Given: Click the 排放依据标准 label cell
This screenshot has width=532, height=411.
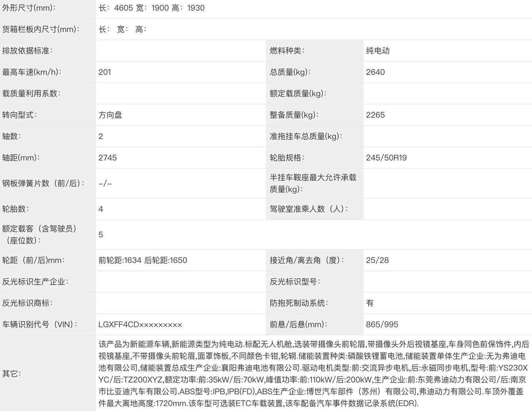Looking at the screenshot, I should click(x=27, y=51).
